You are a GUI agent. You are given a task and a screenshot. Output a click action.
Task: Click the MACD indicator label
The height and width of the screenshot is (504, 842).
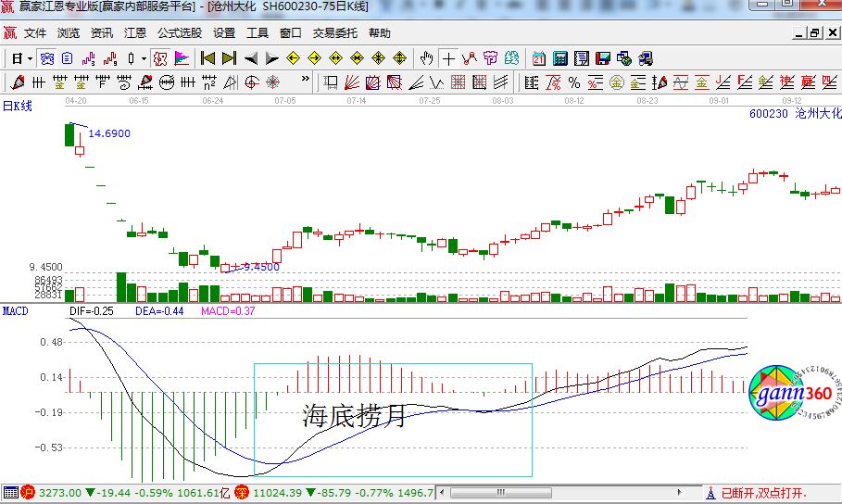(15, 311)
